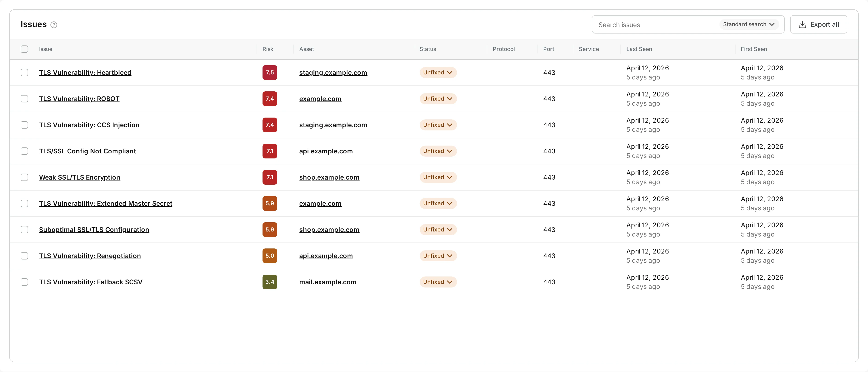Open TLS Vulnerability: Fallback SCSV link

91,282
